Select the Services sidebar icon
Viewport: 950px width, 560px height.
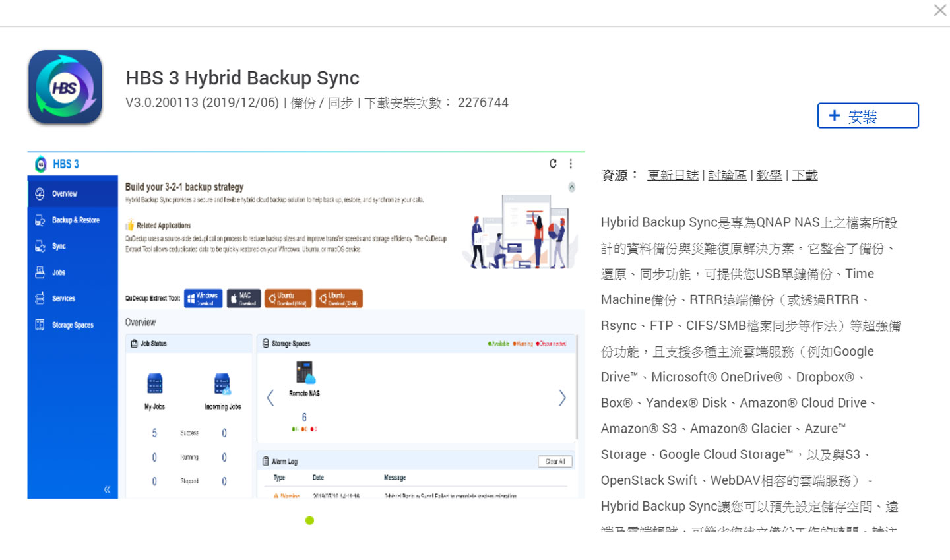[x=41, y=298]
